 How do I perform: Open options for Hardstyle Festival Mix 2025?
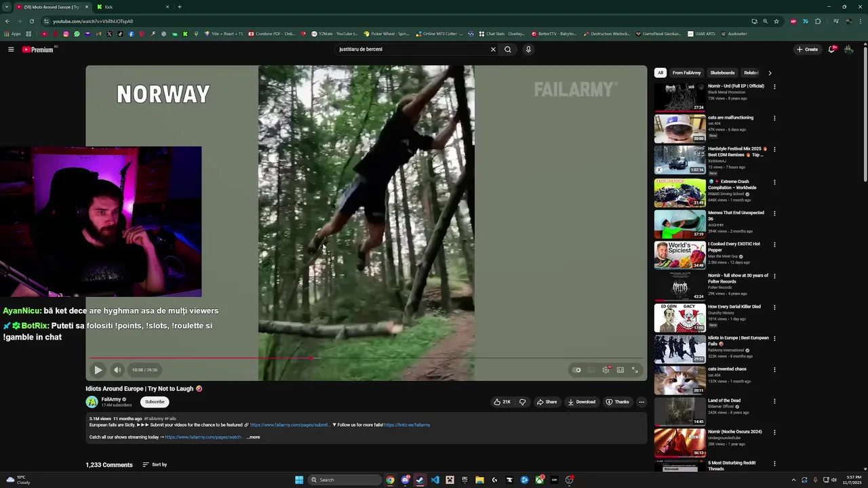point(774,149)
